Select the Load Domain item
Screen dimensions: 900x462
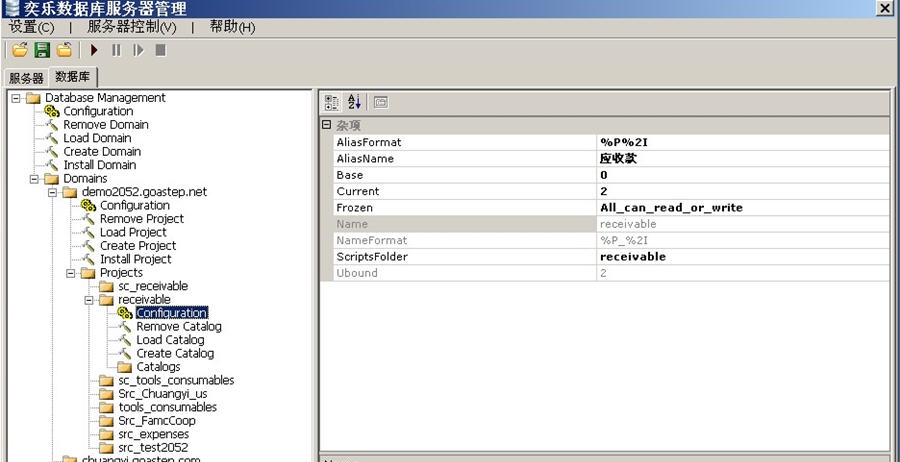pyautogui.click(x=97, y=138)
